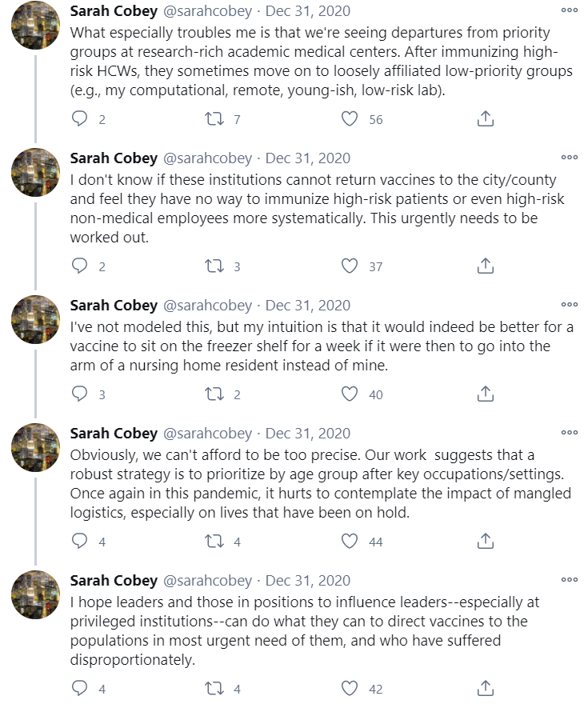Open more options on the first tweet

569,11
